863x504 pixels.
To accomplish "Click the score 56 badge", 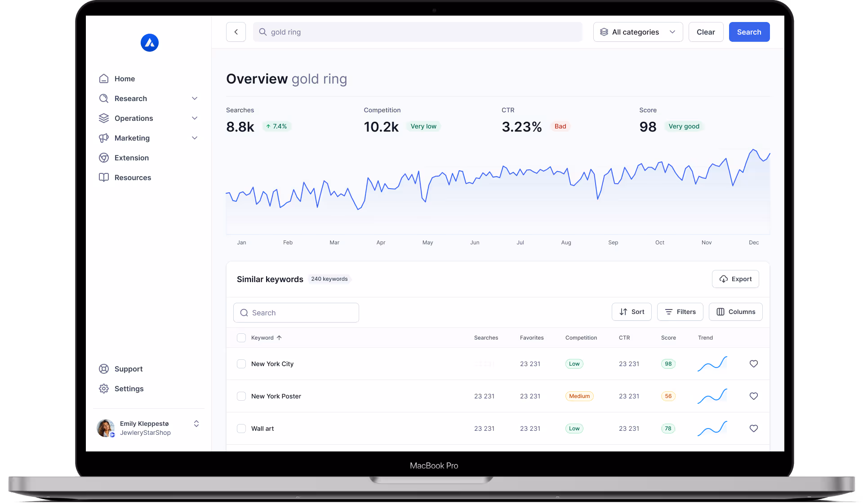I will tap(668, 396).
